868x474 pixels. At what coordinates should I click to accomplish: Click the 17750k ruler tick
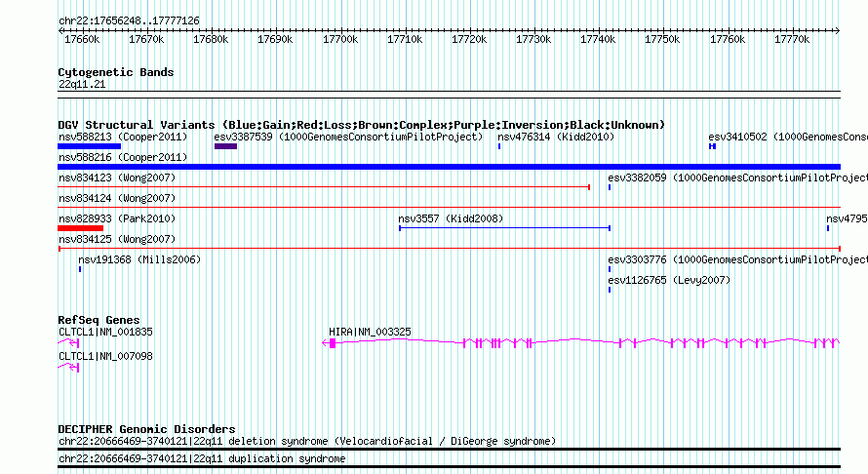[x=662, y=39]
